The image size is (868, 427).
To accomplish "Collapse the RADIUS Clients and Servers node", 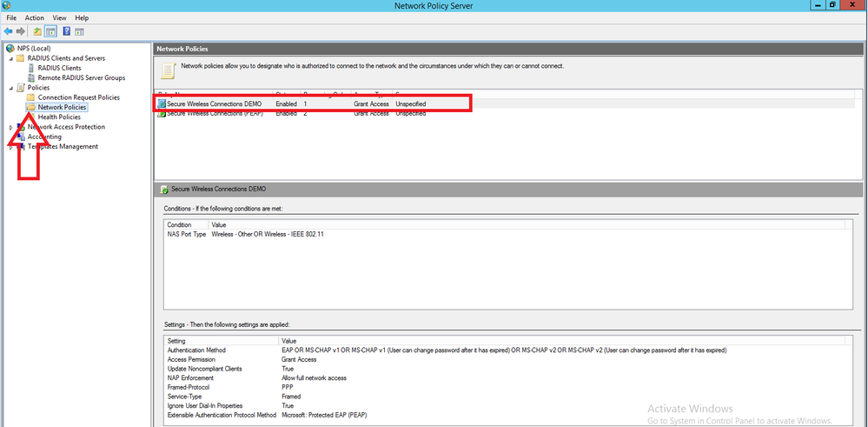I will pos(10,58).
